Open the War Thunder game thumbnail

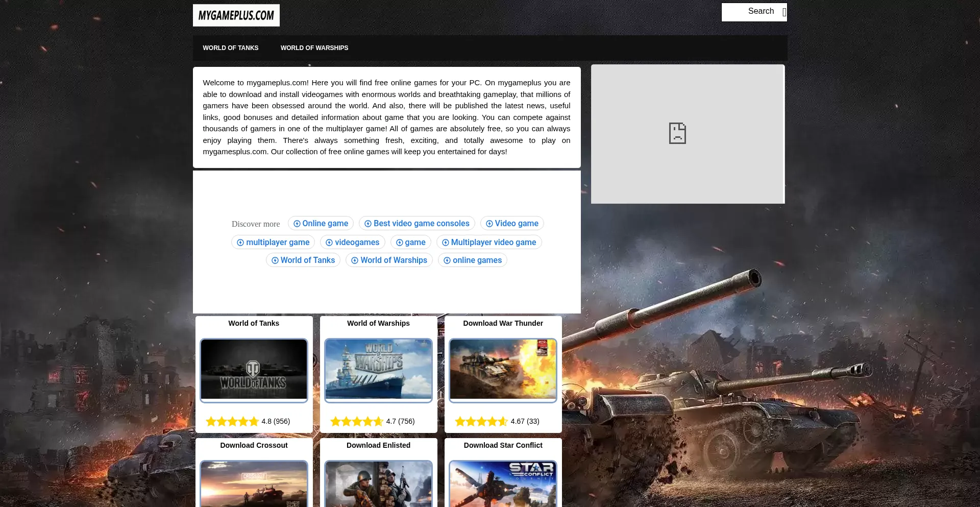point(503,370)
